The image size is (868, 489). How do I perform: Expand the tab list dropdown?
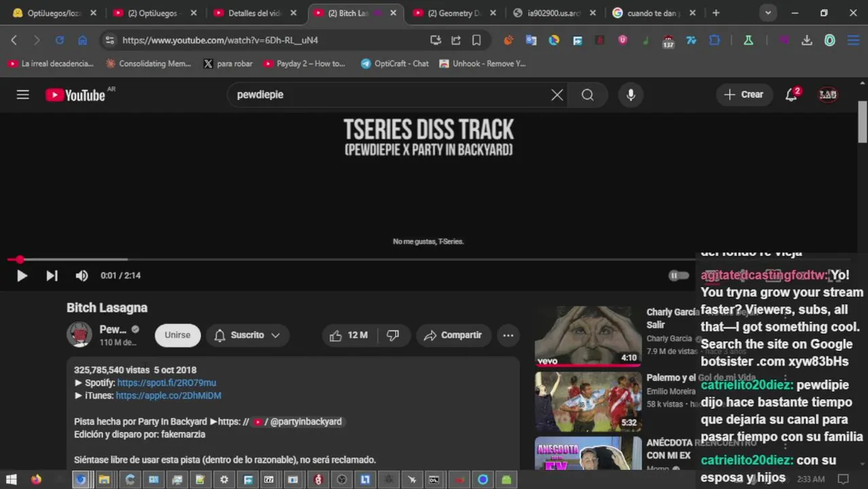point(768,13)
